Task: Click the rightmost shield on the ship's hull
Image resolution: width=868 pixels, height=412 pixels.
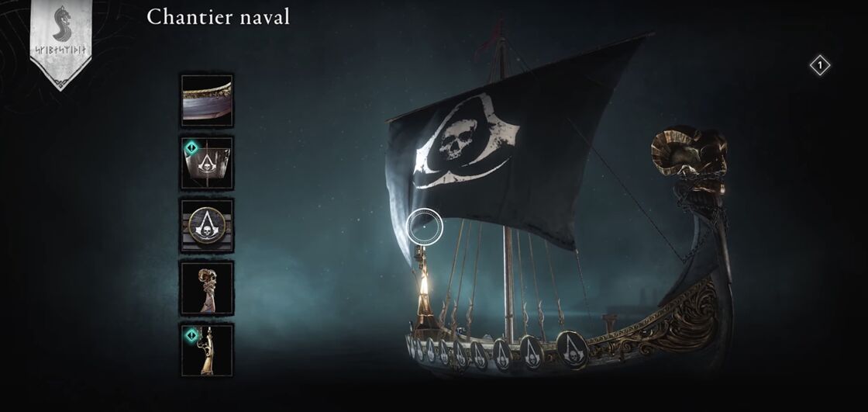Action: click(573, 348)
